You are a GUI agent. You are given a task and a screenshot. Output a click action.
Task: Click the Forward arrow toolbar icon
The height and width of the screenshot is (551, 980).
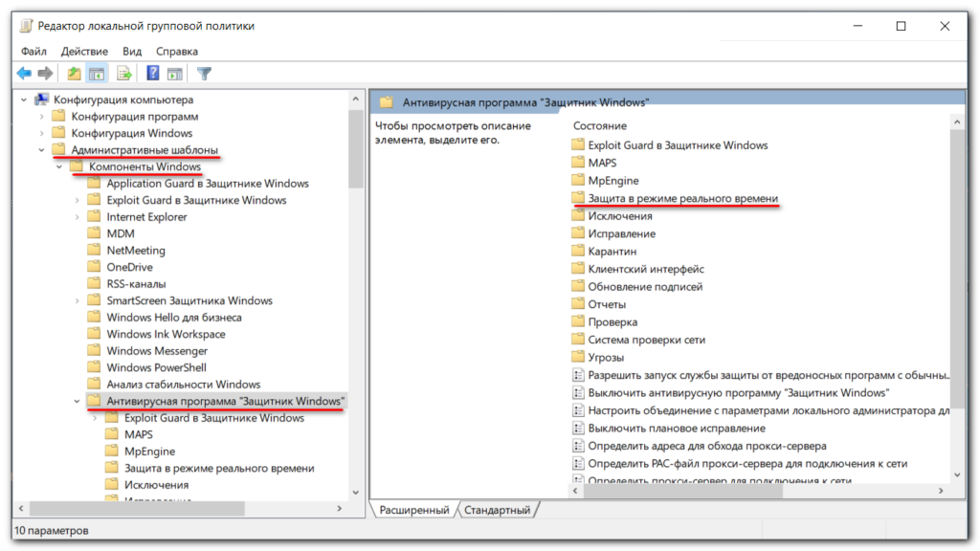tap(45, 74)
